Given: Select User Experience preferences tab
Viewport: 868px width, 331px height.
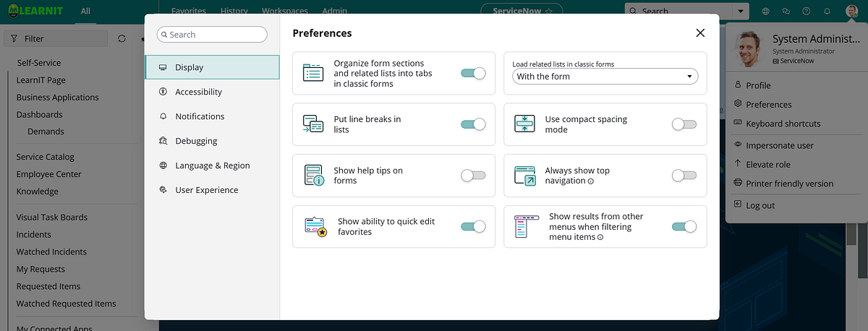Looking at the screenshot, I should (x=212, y=190).
